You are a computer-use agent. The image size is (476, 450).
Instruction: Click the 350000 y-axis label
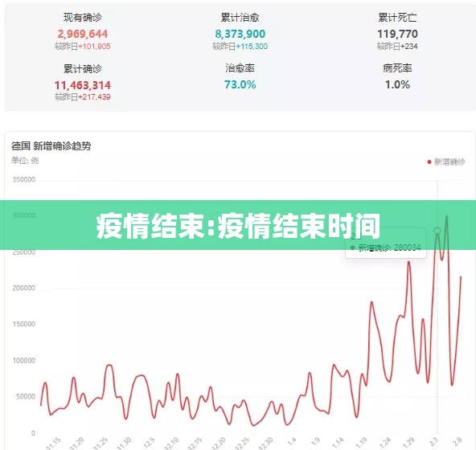24,179
